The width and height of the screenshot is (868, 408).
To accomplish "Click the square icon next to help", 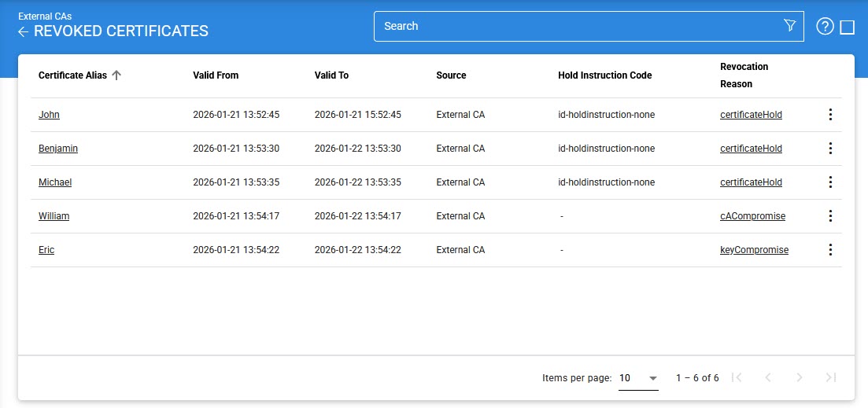I will coord(848,28).
